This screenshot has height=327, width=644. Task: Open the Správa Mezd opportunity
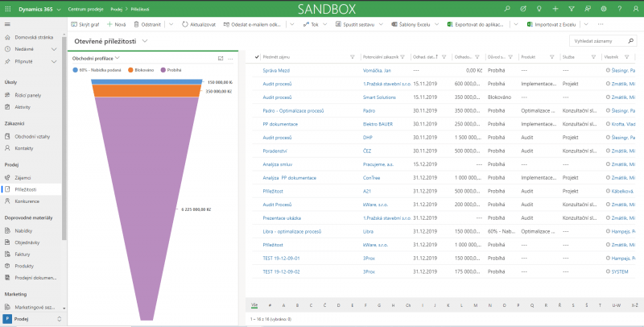[276, 71]
